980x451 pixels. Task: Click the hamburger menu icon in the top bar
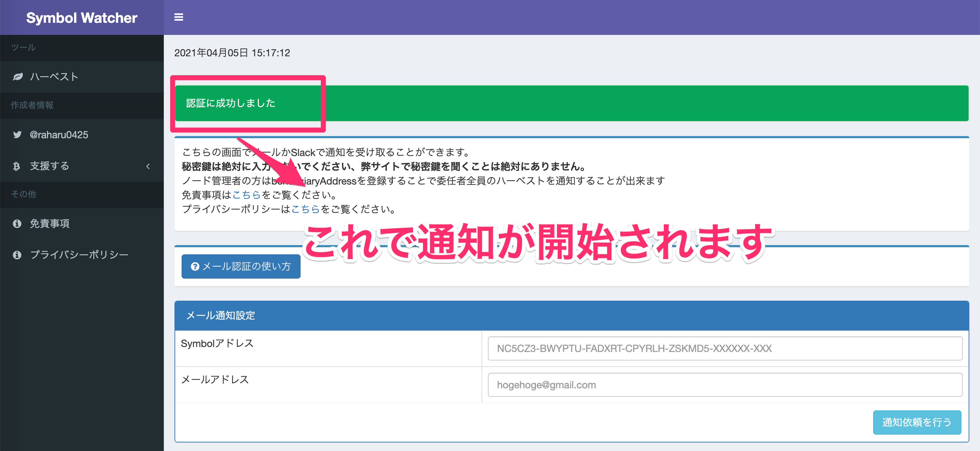pos(178,17)
